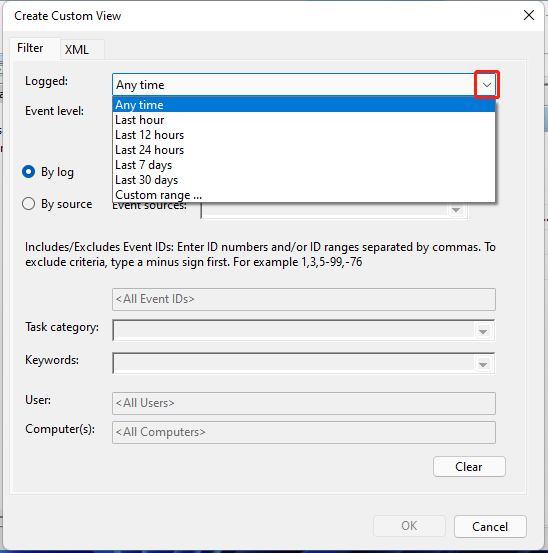The image size is (548, 553).
Task: Close the Create Custom View dialog
Action: [529, 15]
